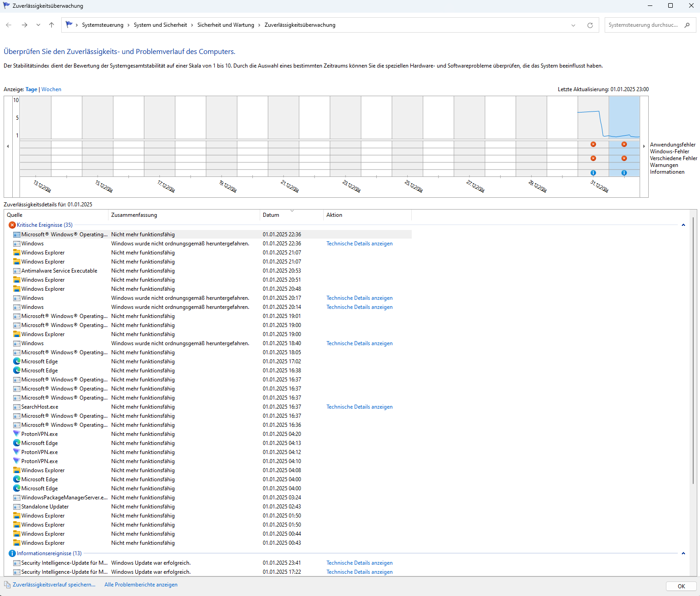Go up one level arrow
The width and height of the screenshot is (700, 596).
click(51, 25)
